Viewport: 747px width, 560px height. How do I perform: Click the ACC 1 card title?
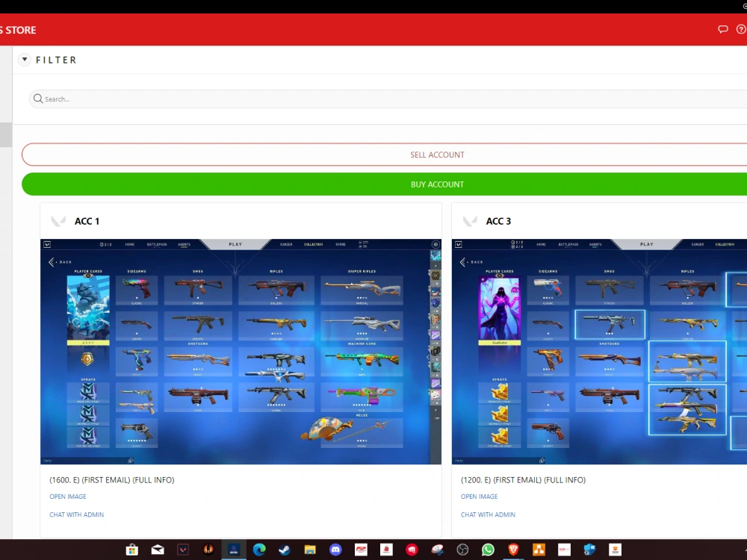(87, 221)
